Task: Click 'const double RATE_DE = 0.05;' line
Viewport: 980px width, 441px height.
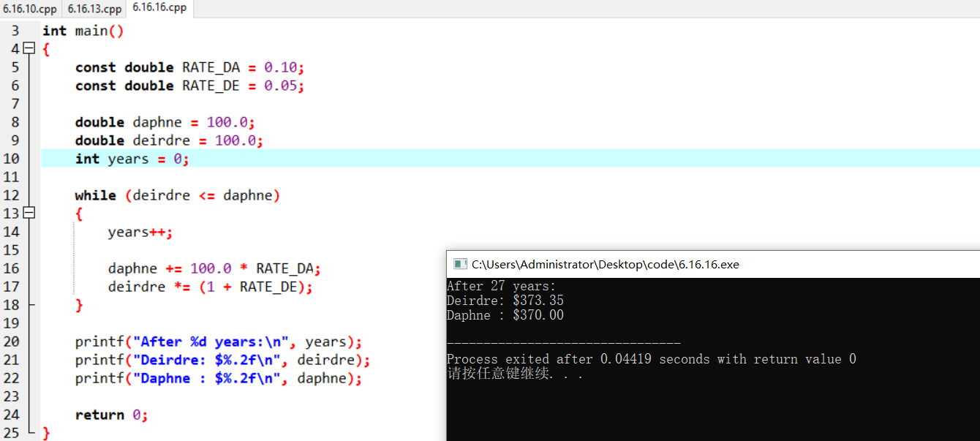Action: coord(189,86)
